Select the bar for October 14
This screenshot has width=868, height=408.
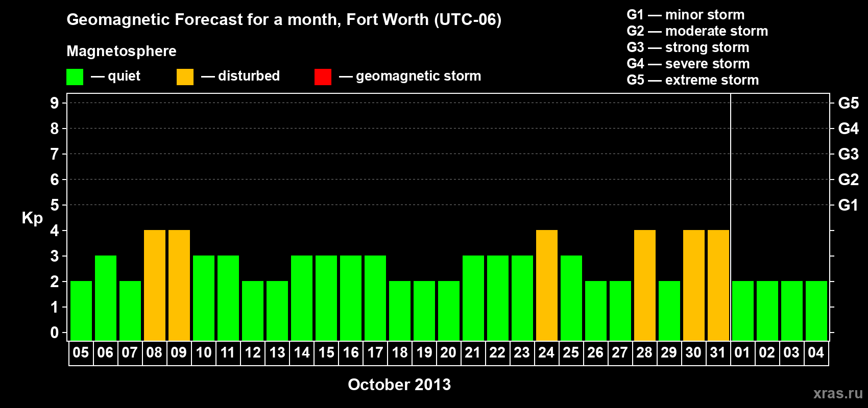pos(302,298)
